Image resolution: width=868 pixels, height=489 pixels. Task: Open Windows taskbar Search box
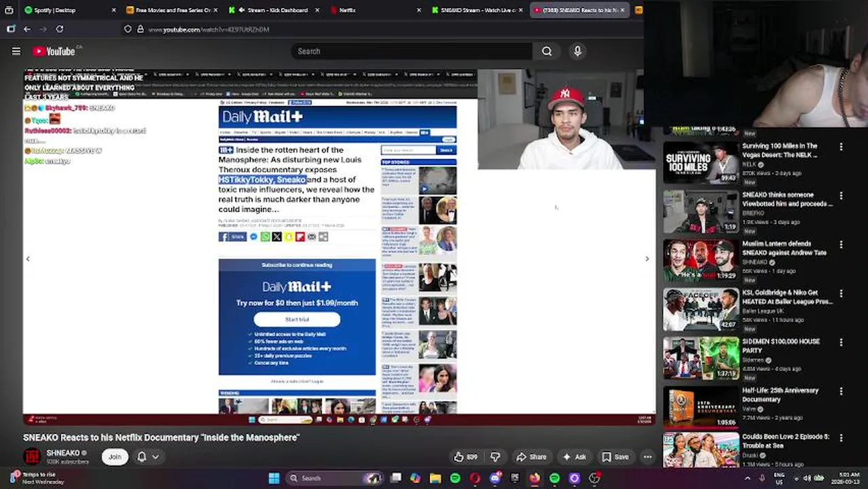[336, 478]
